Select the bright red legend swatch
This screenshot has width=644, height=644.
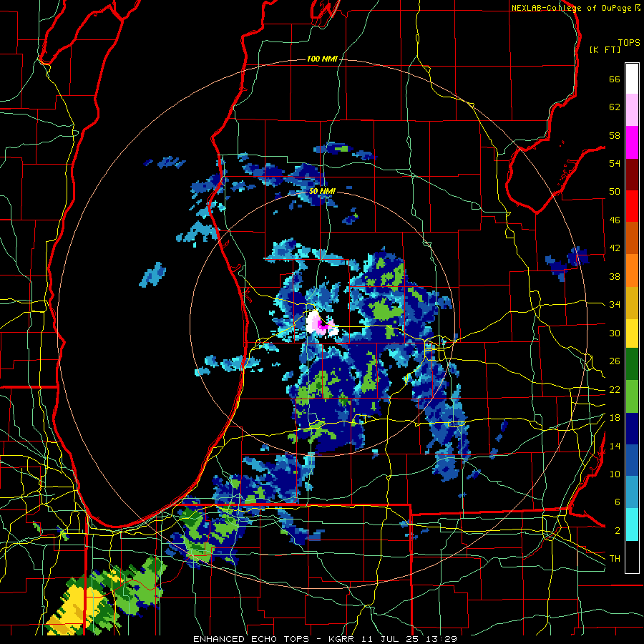632,206
